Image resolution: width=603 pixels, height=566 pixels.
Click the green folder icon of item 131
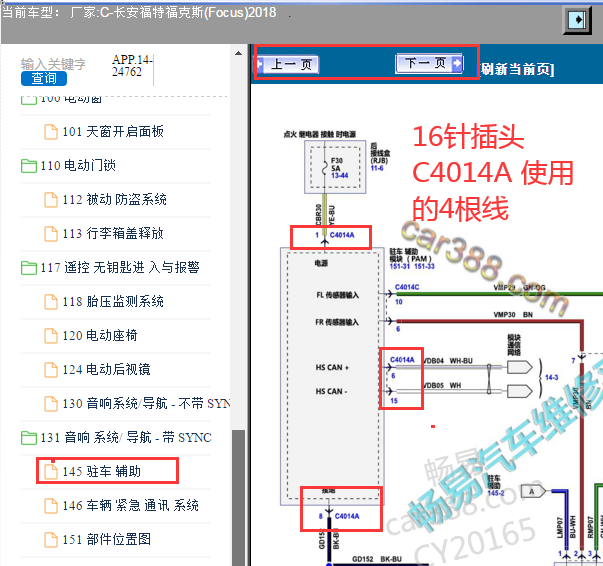point(29,438)
